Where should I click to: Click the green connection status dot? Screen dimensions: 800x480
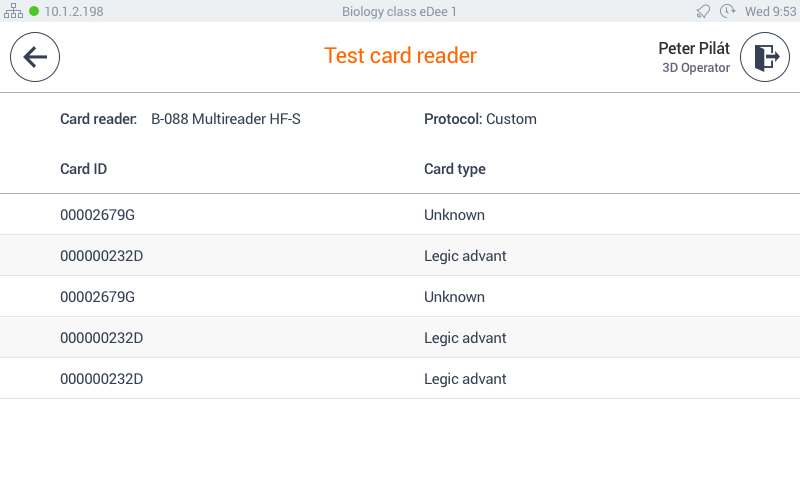34,11
